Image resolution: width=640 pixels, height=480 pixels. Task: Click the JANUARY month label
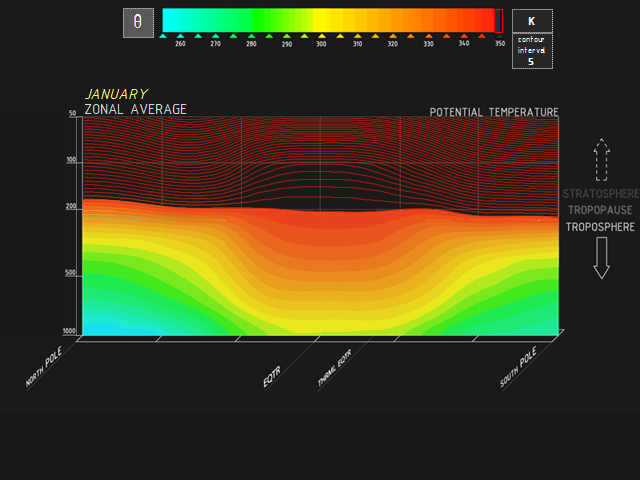tap(116, 94)
